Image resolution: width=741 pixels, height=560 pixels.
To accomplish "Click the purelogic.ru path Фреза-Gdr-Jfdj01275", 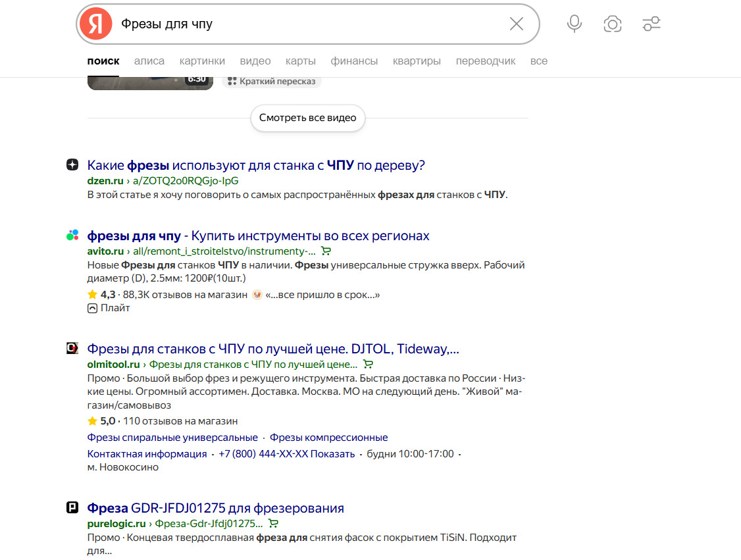I will tap(209, 524).
